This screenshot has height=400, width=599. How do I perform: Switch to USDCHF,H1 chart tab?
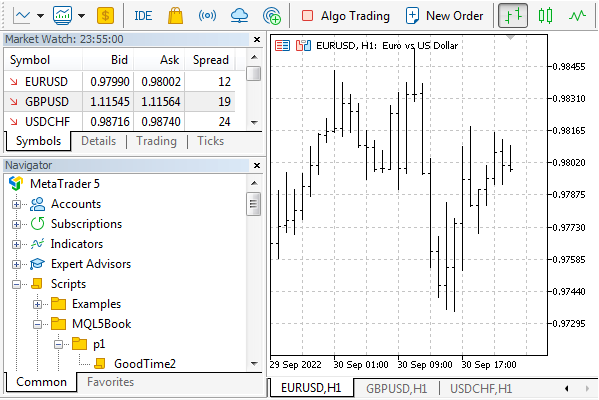coord(481,389)
